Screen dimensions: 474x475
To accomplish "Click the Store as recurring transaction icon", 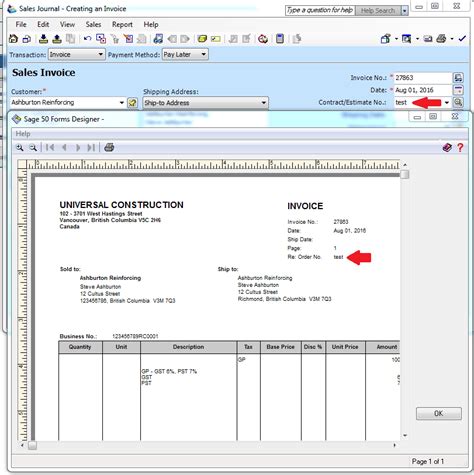I will (x=43, y=39).
